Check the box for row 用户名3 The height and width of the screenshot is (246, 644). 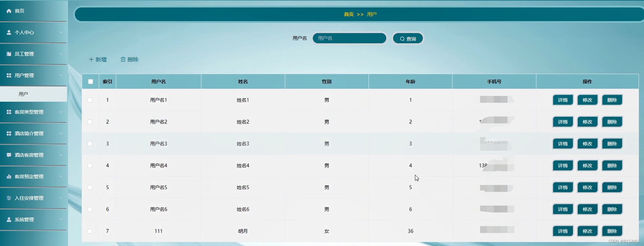90,144
